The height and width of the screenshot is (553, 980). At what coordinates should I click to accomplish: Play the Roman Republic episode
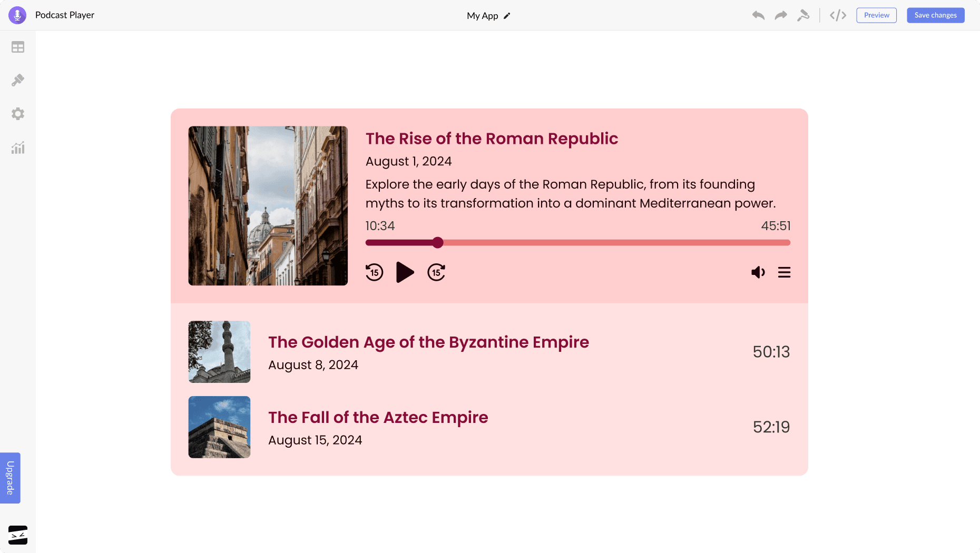405,272
